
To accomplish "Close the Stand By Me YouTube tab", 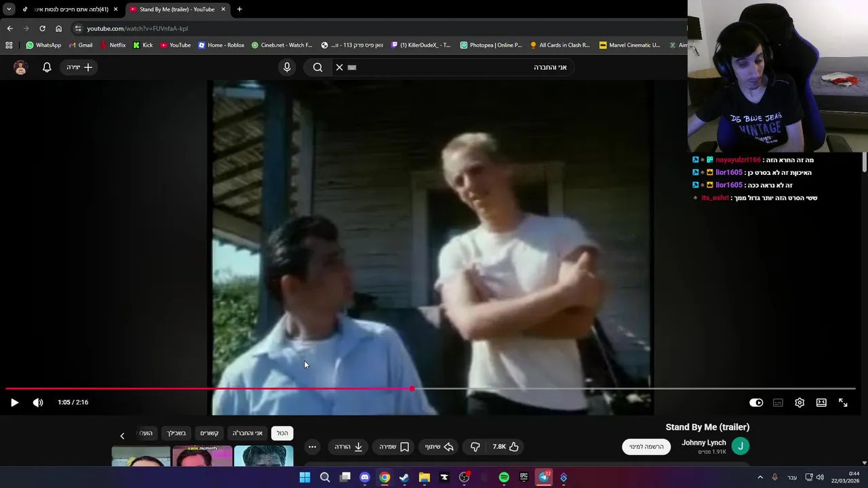I will click(x=223, y=9).
